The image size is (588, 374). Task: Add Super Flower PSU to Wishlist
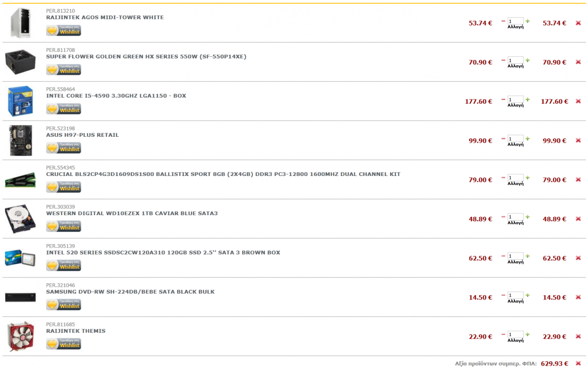point(64,70)
